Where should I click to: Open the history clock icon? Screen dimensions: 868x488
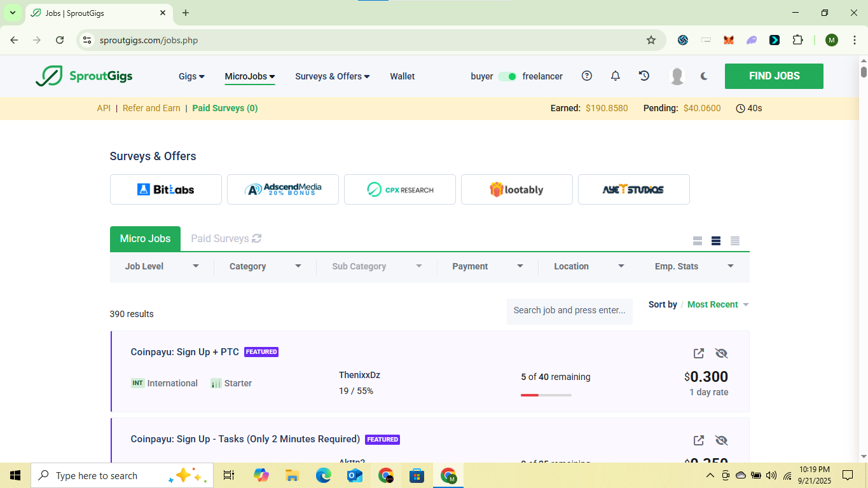[644, 76]
